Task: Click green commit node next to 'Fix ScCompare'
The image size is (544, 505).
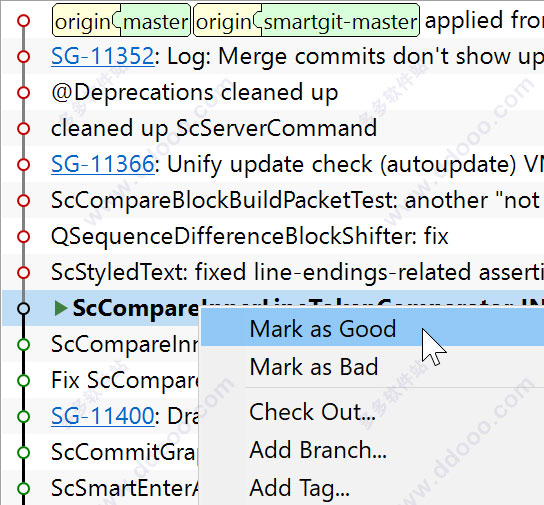Action: tap(24, 380)
